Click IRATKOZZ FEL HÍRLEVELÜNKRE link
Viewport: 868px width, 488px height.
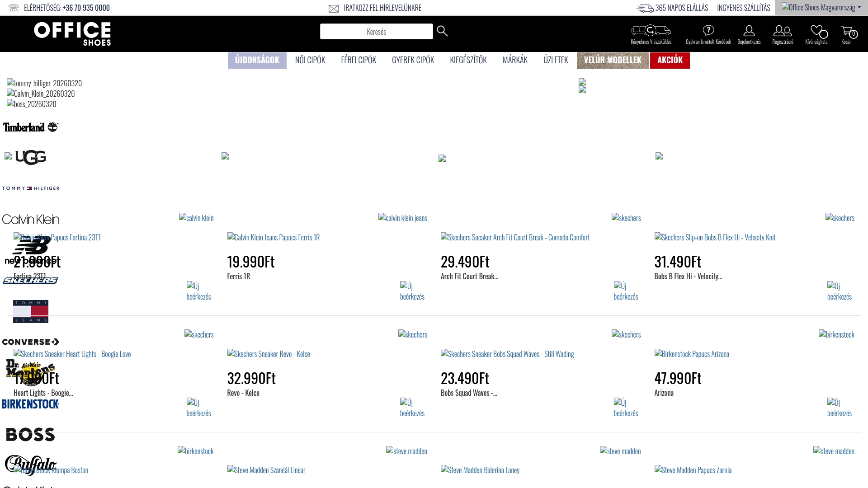(382, 8)
